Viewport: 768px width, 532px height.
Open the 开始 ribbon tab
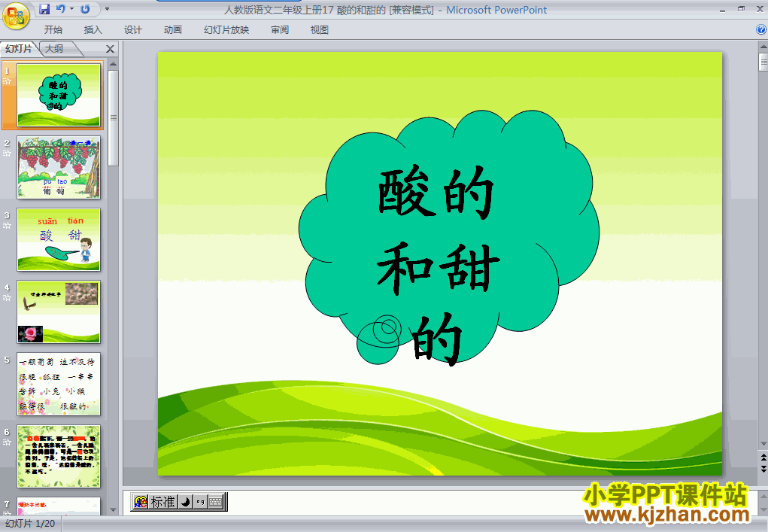(53, 30)
